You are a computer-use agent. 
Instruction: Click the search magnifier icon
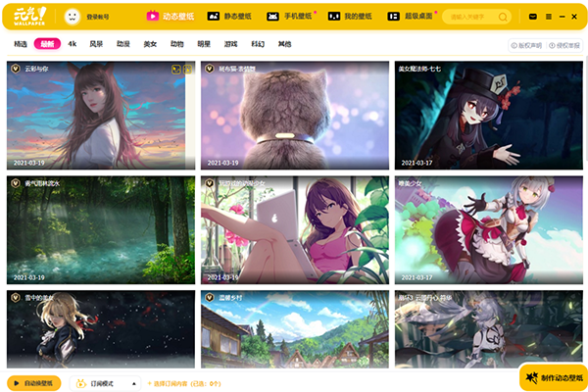pyautogui.click(x=504, y=17)
